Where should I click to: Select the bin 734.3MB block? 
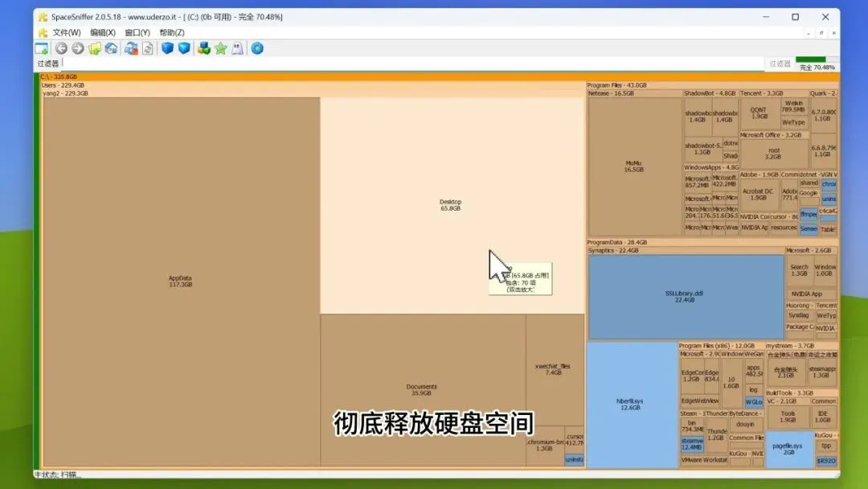[x=691, y=426]
